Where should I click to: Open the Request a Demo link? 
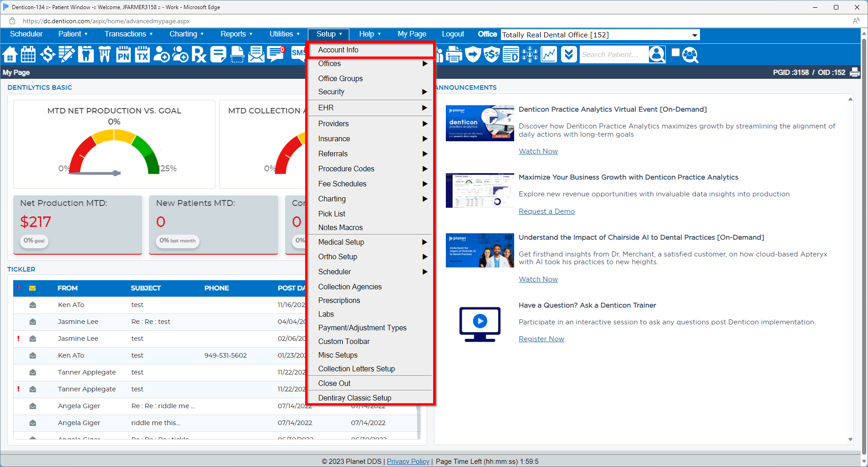546,211
